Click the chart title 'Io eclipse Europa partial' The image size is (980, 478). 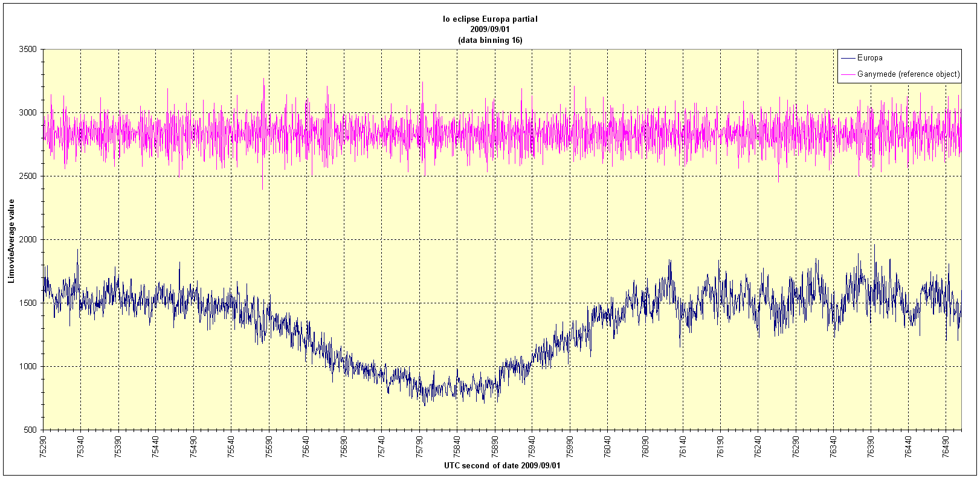pos(490,19)
